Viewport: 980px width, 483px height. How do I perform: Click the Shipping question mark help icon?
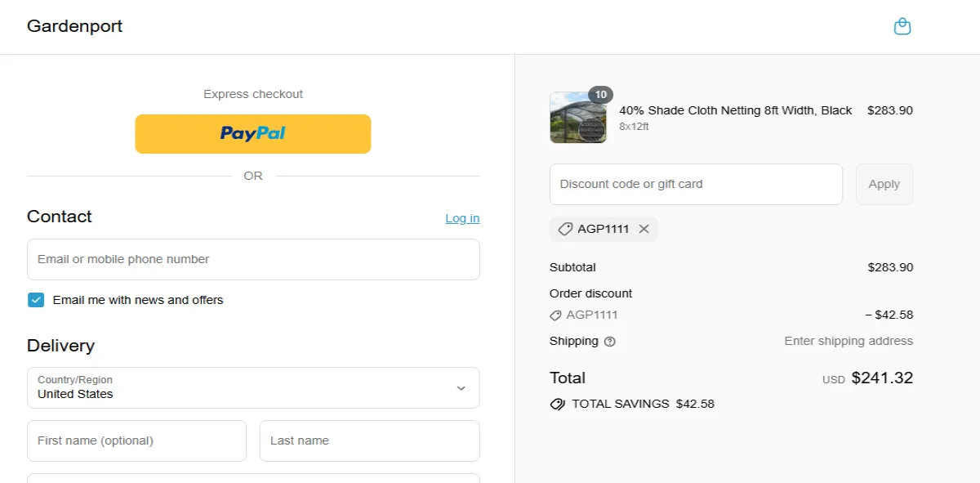coord(609,341)
